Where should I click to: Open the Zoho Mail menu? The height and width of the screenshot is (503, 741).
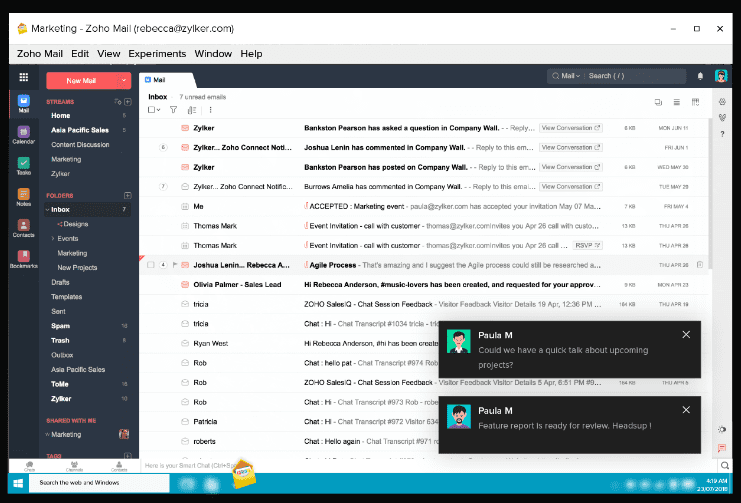pyautogui.click(x=40, y=53)
